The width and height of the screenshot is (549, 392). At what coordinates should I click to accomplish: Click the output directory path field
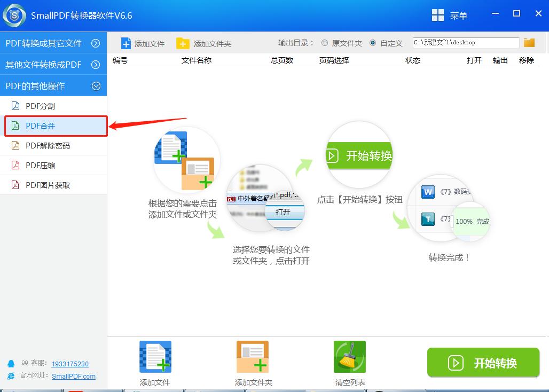(465, 42)
